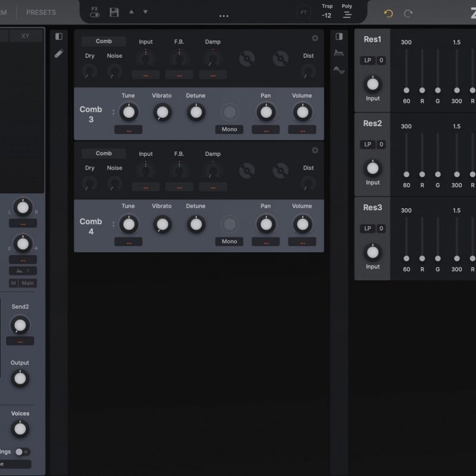Toggle Mono on Comb 4
This screenshot has width=476, height=476.
pyautogui.click(x=229, y=242)
